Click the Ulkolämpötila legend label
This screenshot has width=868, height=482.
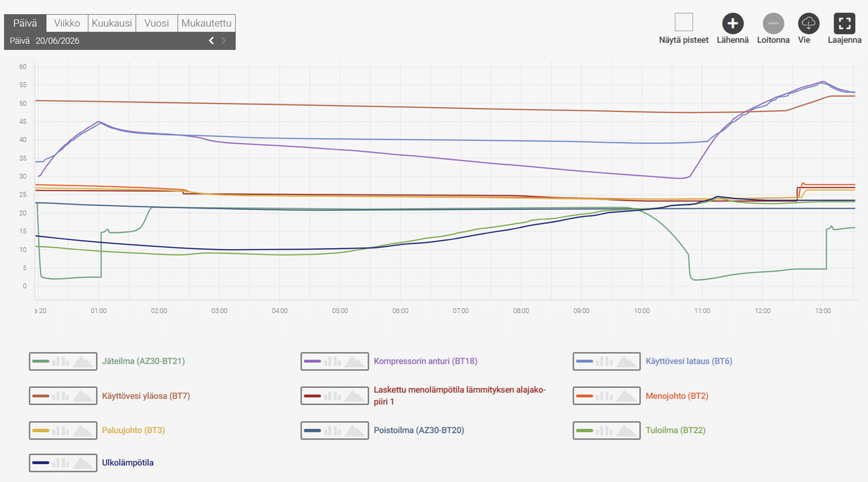pyautogui.click(x=127, y=462)
